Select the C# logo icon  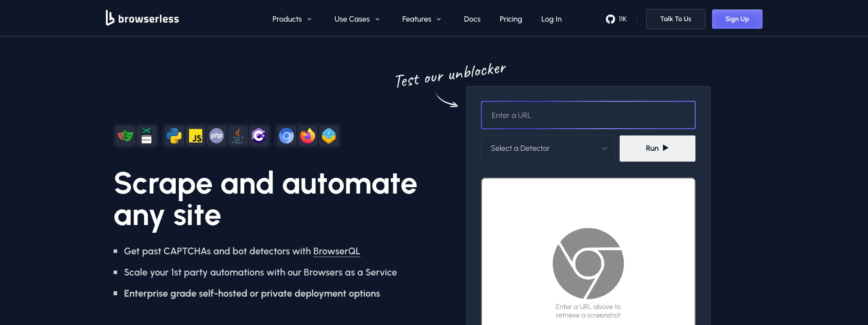point(259,135)
